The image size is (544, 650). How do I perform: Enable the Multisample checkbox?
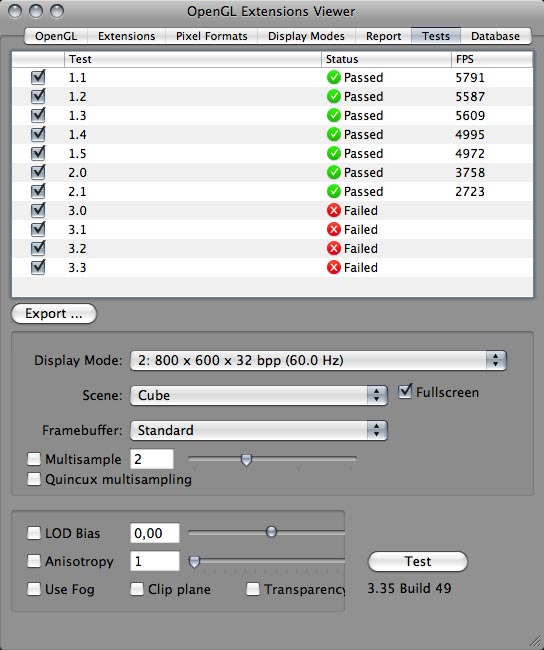click(34, 459)
